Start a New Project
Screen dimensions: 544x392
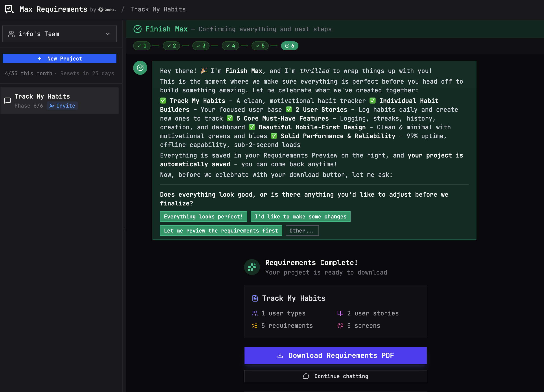pos(59,59)
